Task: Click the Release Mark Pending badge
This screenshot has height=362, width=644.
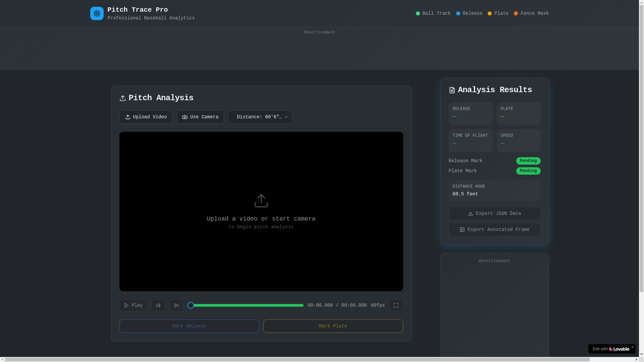Action: (x=528, y=161)
